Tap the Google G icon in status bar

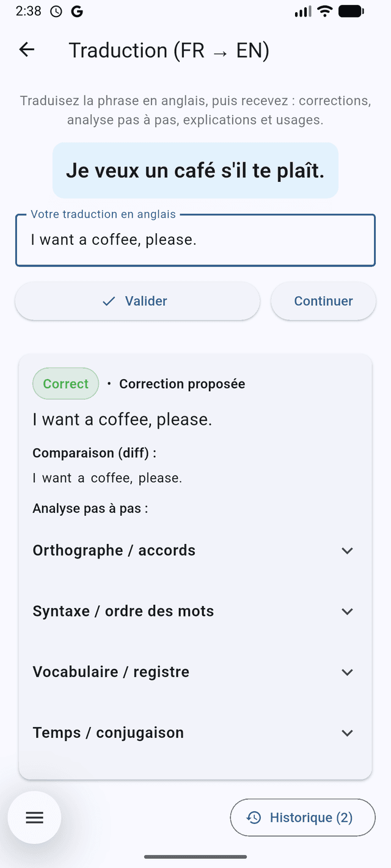coord(77,10)
